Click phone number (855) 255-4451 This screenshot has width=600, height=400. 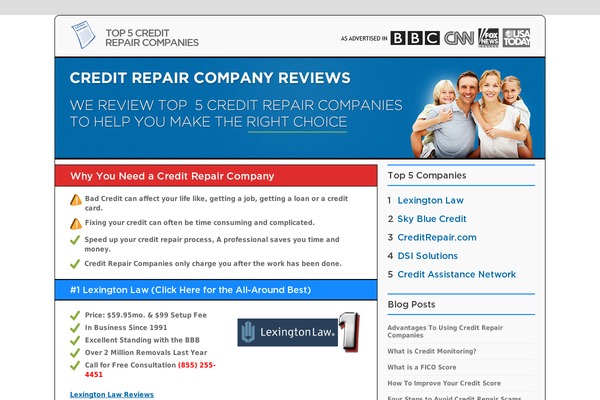tap(150, 370)
